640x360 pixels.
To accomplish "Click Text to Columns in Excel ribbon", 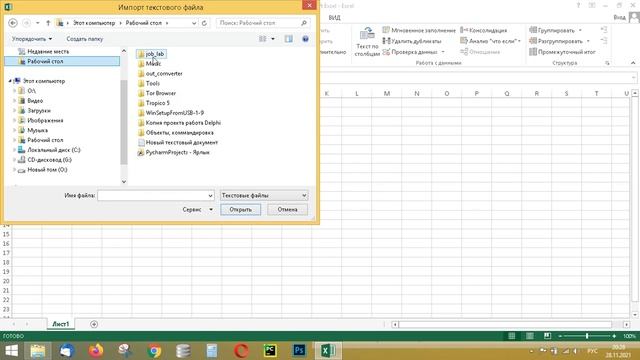I will coord(367,42).
